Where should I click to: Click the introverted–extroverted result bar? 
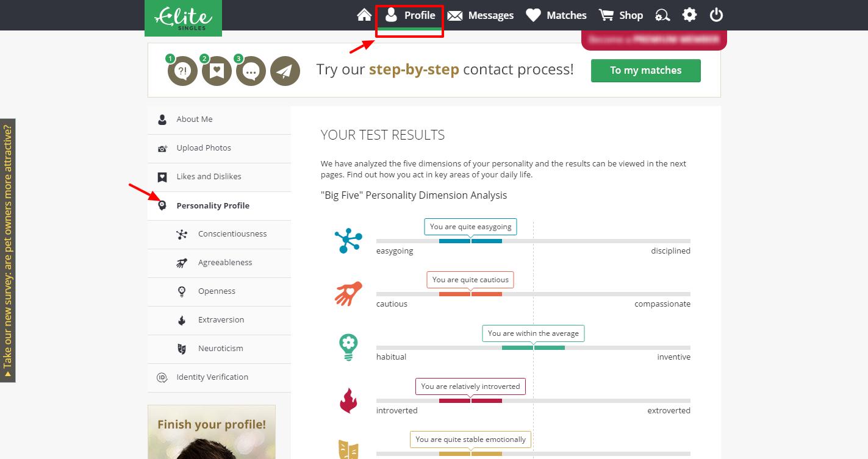[533, 400]
